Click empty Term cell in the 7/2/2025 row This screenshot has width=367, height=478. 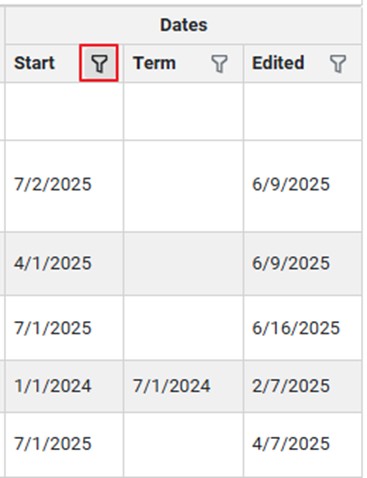(x=183, y=186)
